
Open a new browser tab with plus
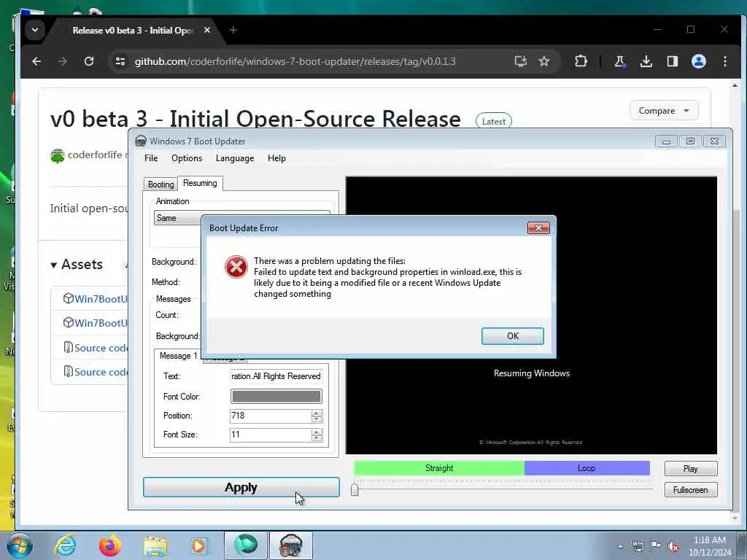tap(233, 30)
